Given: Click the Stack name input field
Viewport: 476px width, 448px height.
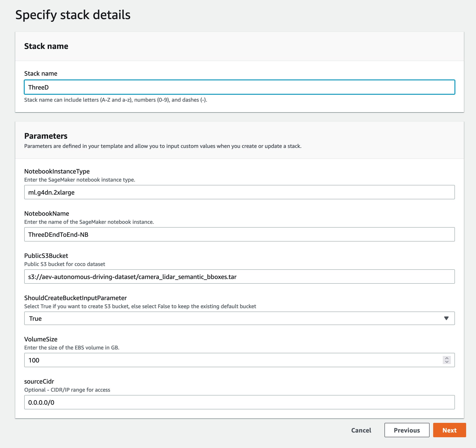Looking at the screenshot, I should point(239,87).
